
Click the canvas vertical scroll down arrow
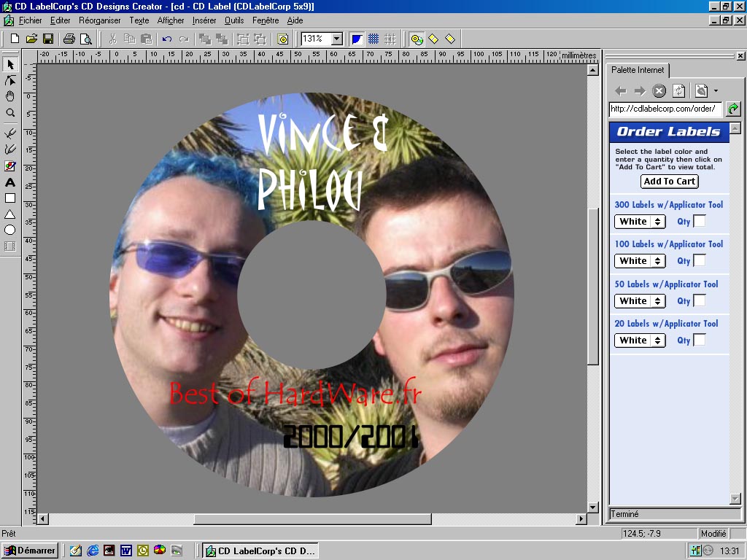coord(592,507)
